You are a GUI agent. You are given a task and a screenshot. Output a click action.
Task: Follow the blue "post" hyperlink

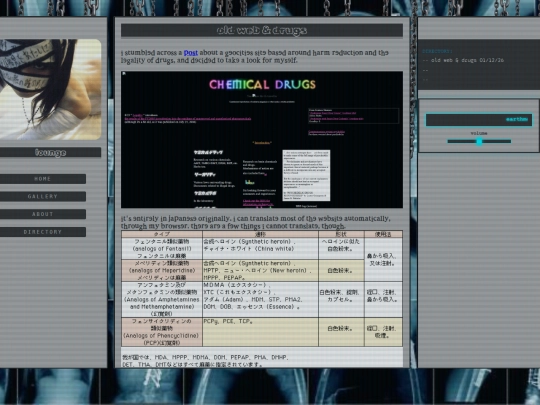tap(191, 53)
